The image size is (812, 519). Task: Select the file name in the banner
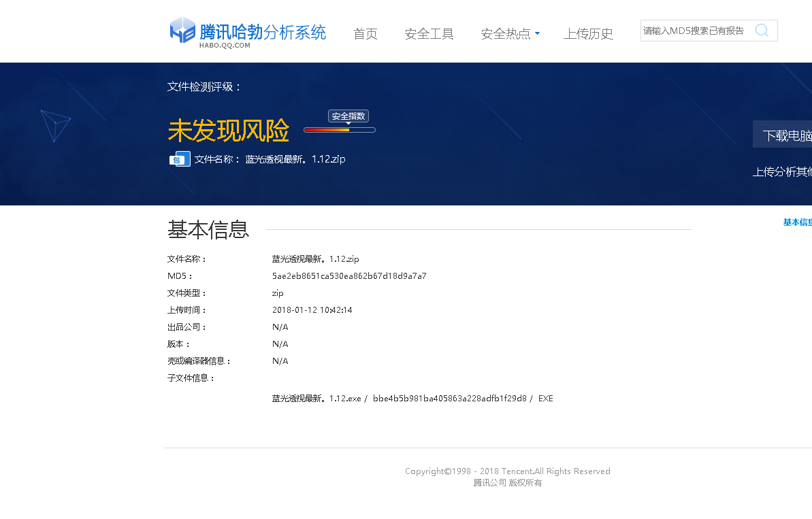tap(295, 159)
